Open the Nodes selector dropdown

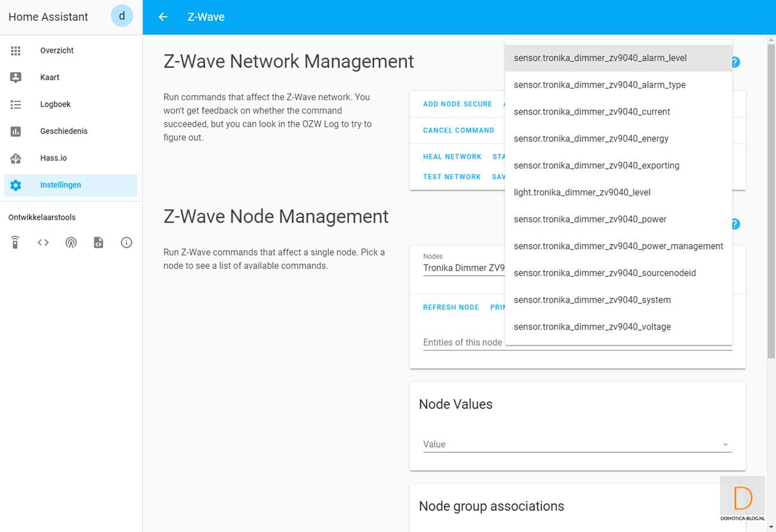463,268
